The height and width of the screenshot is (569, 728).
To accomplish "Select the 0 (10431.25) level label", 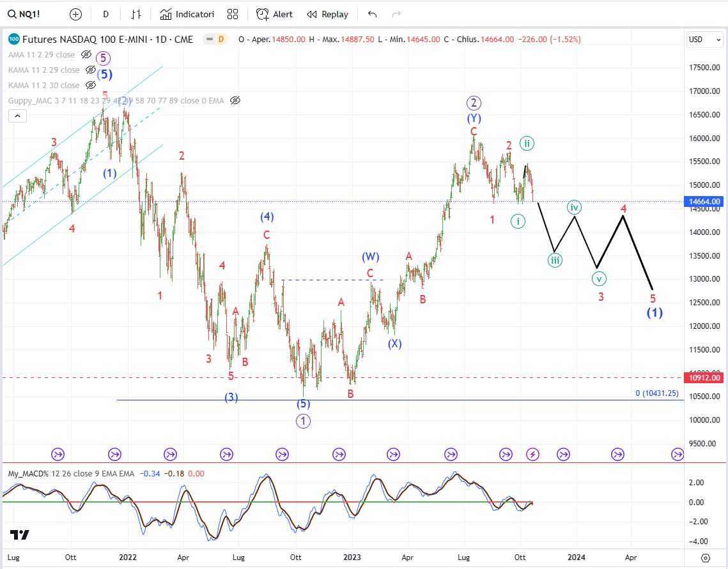I will (657, 393).
